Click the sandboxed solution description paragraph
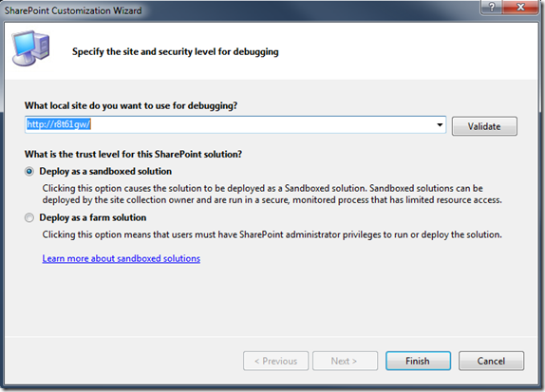The height and width of the screenshot is (392, 545). tap(272, 194)
